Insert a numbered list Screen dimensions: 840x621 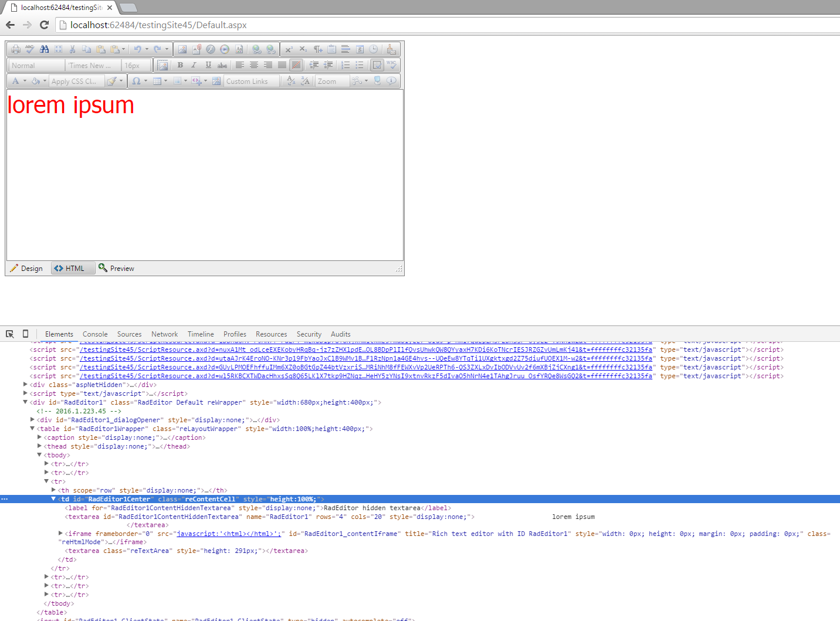[346, 65]
